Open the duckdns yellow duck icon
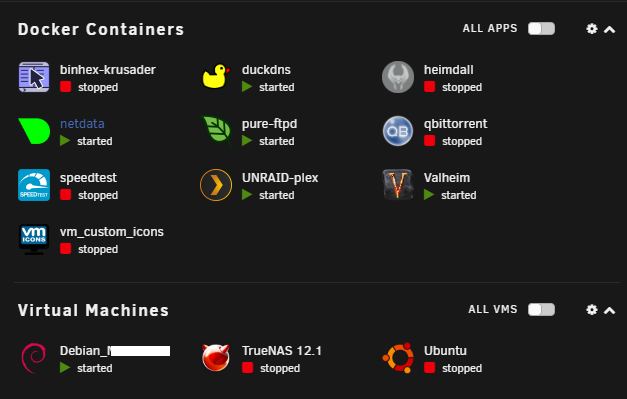 point(216,76)
